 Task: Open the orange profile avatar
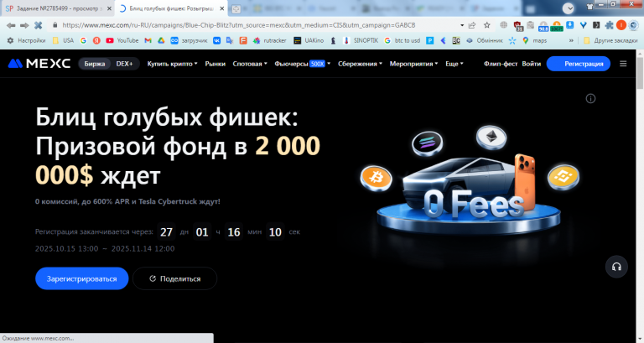coord(621,25)
